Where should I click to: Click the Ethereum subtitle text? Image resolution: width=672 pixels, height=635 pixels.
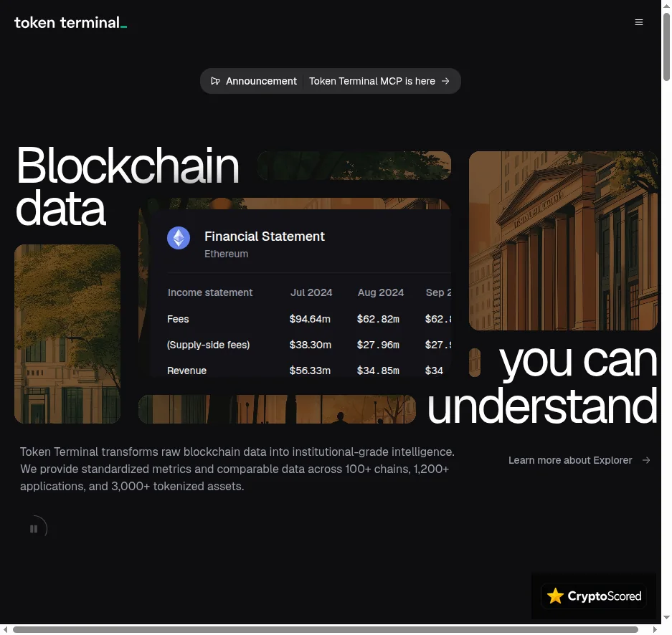[227, 254]
